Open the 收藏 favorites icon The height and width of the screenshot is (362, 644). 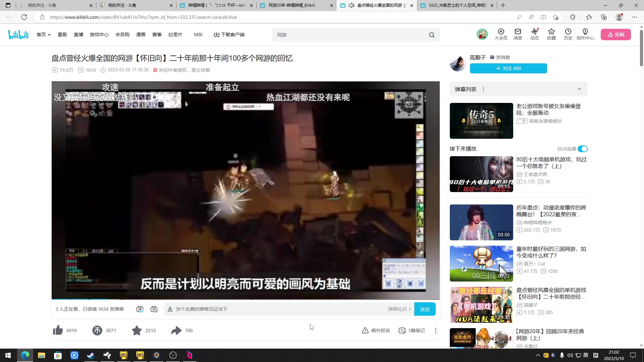pos(551,34)
